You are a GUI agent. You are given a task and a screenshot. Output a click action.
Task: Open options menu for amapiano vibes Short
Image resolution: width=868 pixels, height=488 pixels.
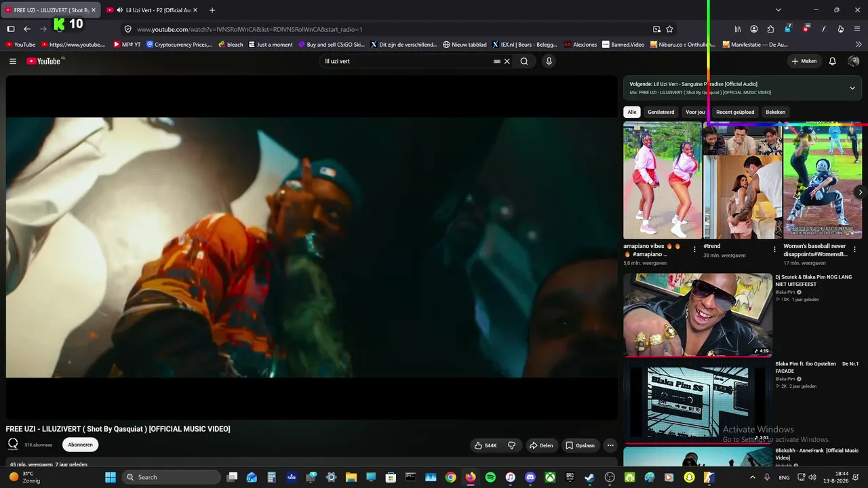pos(694,249)
